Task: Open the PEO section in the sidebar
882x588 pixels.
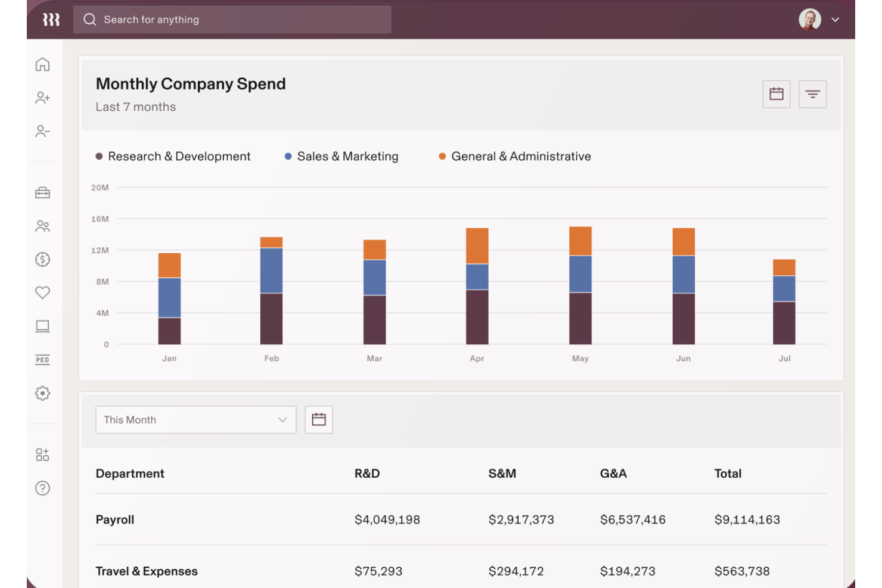Action: coord(42,359)
